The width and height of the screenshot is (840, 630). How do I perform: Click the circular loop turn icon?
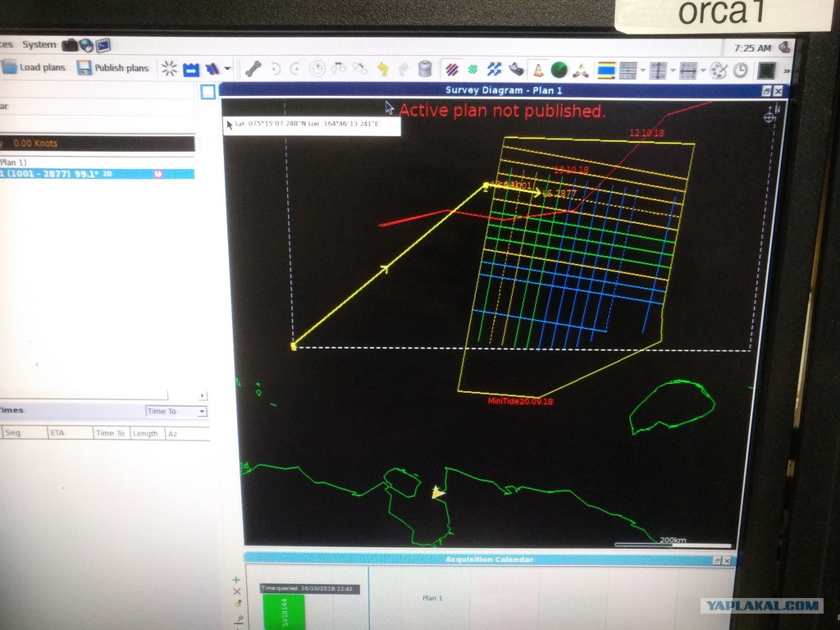tap(317, 69)
